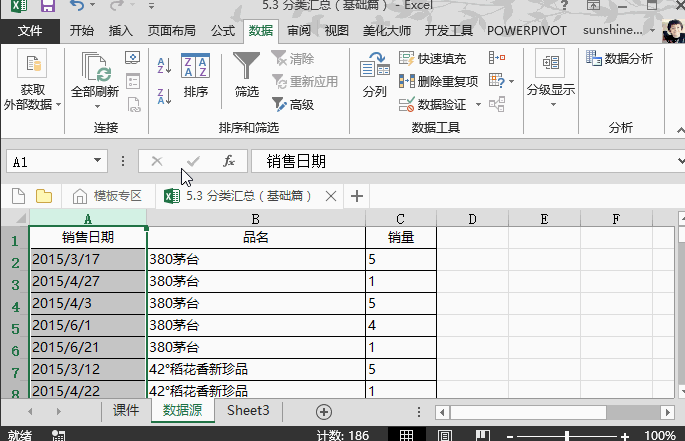This screenshot has height=441, width=685.
Task: Open the File (文件) tab
Action: click(x=30, y=31)
